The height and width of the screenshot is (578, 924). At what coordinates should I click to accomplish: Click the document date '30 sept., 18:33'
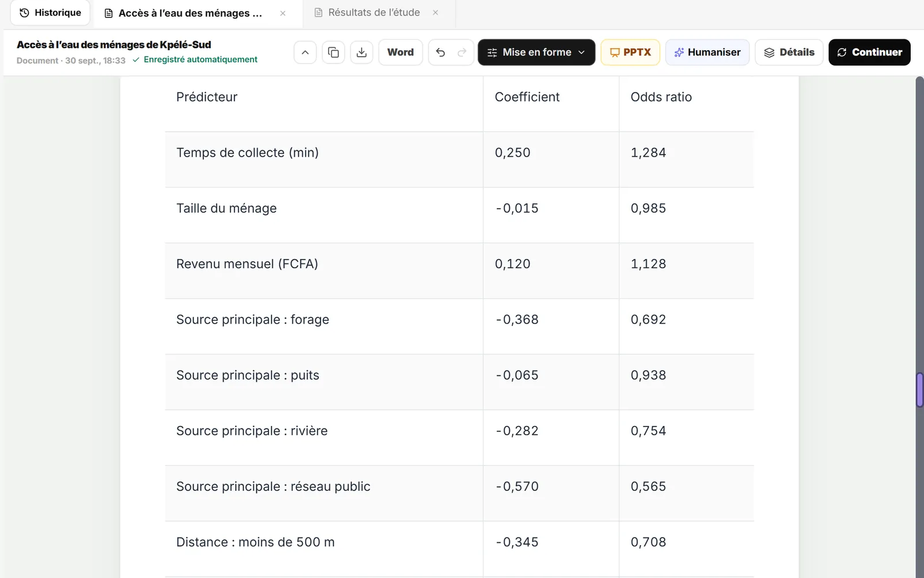pos(95,61)
